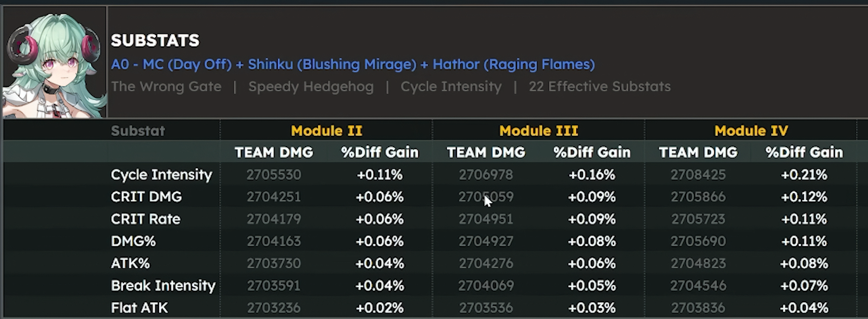Image resolution: width=868 pixels, height=319 pixels.
Task: Click Module II TEAM DMG subheader
Action: 274,152
